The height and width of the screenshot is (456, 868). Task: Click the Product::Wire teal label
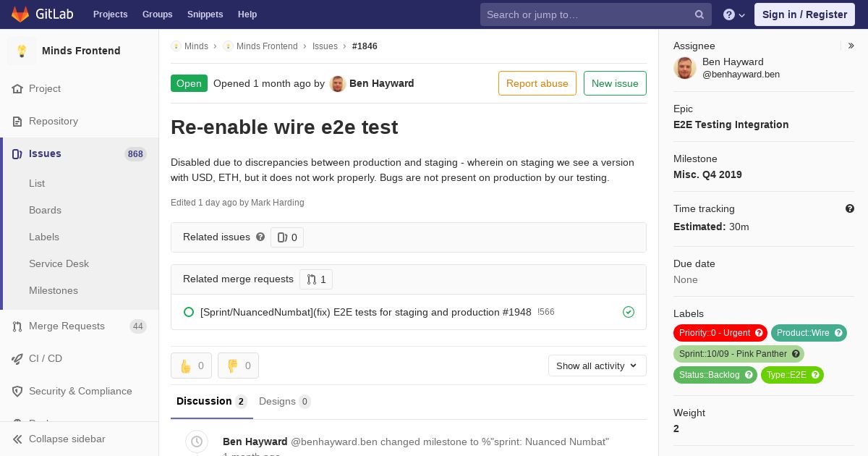coord(809,333)
